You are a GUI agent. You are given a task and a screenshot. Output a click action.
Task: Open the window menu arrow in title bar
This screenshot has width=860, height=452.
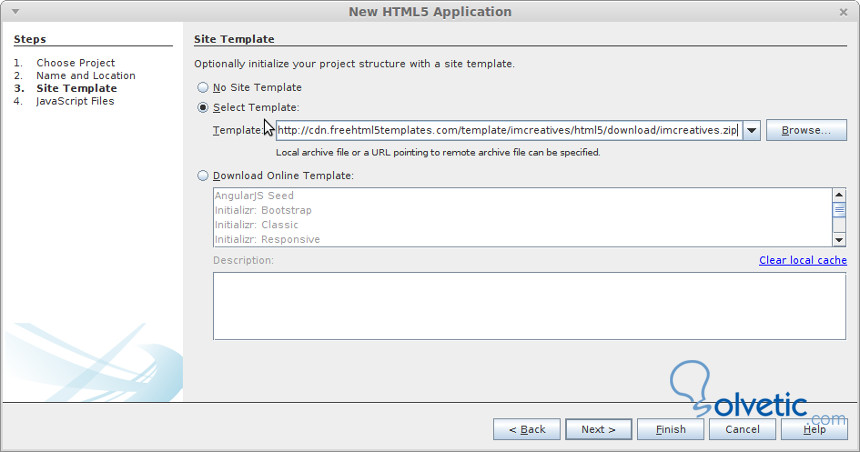[x=15, y=12]
